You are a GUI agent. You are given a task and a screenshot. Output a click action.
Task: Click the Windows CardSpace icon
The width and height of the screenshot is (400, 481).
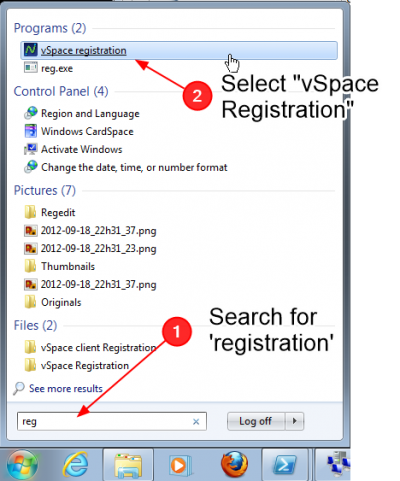[31, 131]
